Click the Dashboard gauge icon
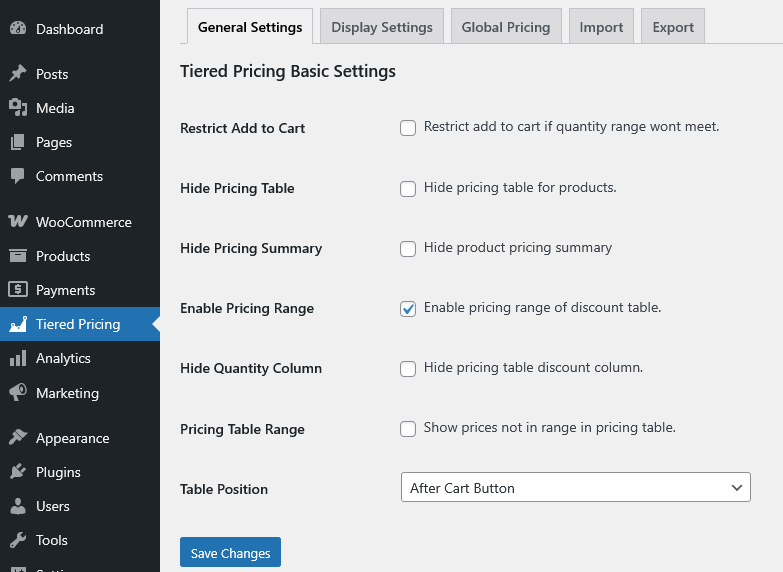 pyautogui.click(x=18, y=29)
